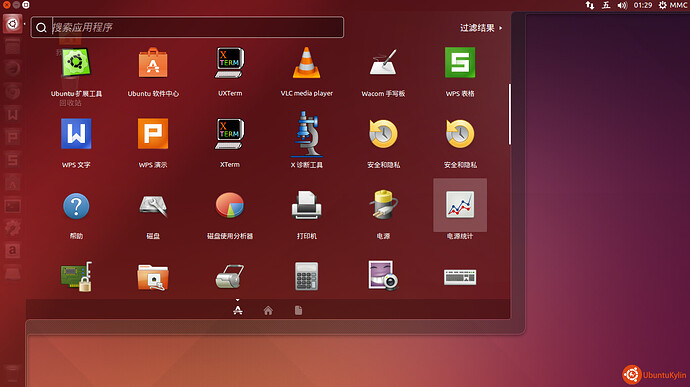
Task: Switch to the home lens
Action: click(268, 310)
